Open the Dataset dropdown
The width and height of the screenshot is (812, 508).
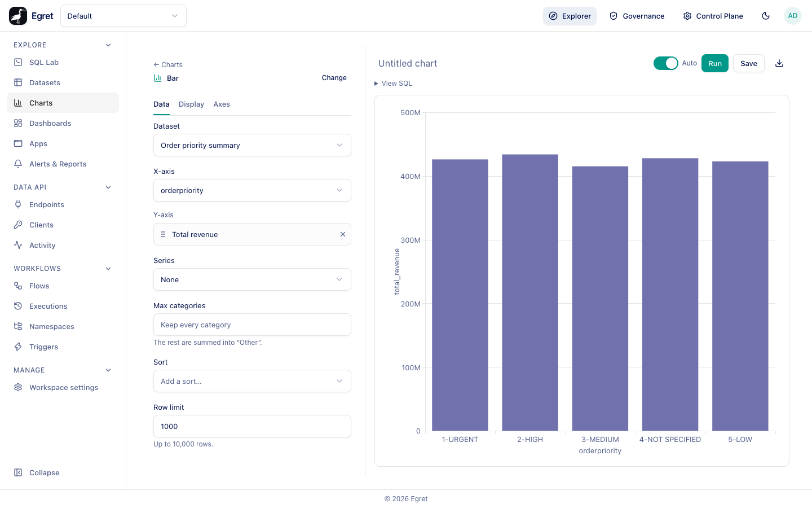point(252,145)
